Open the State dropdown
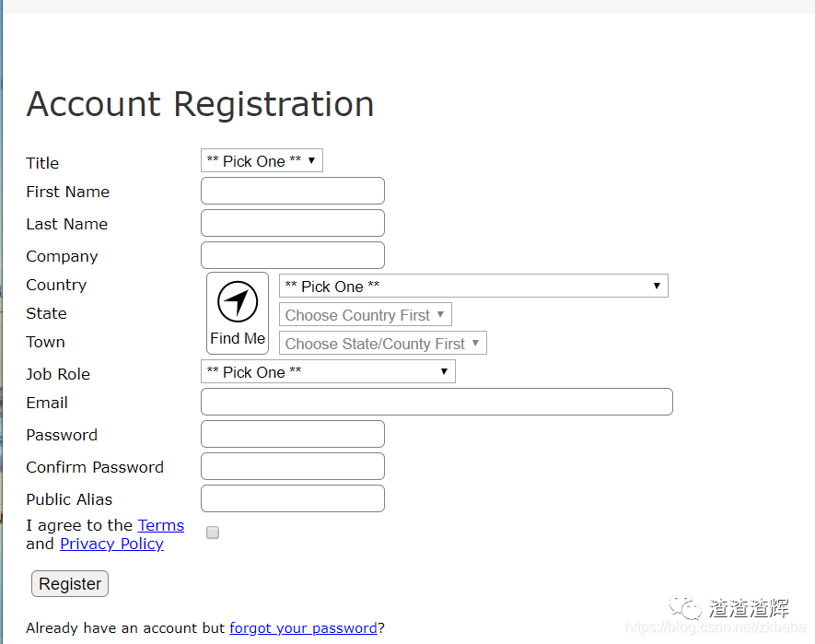The width and height of the screenshot is (815, 644). coord(366,315)
